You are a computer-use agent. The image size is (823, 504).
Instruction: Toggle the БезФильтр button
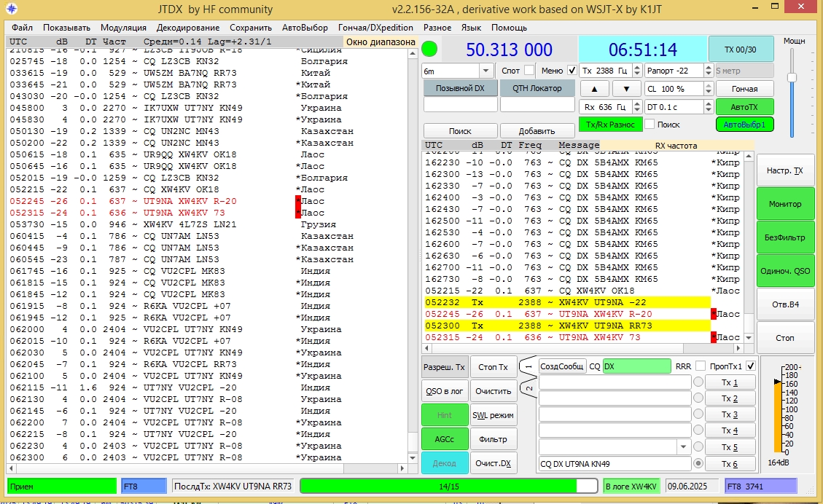(x=785, y=237)
